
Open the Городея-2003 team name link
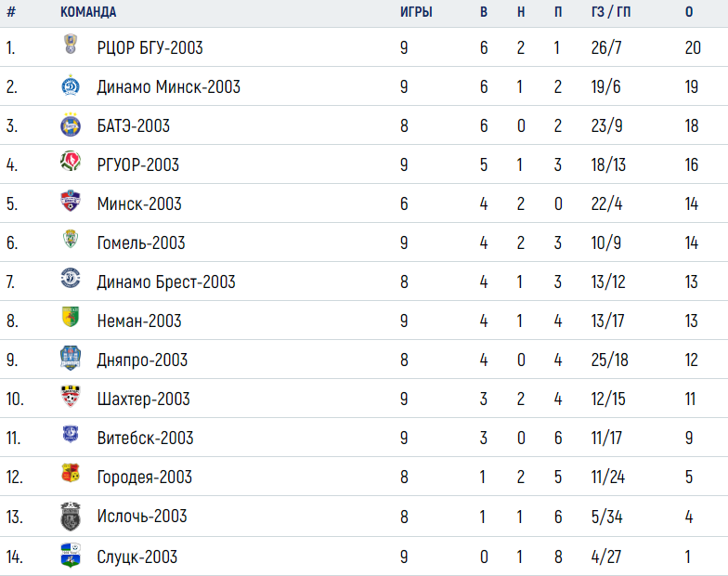[145, 478]
